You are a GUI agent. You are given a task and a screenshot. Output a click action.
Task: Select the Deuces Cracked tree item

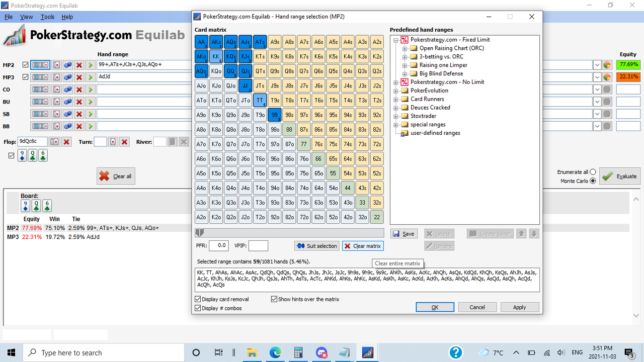pyautogui.click(x=430, y=108)
